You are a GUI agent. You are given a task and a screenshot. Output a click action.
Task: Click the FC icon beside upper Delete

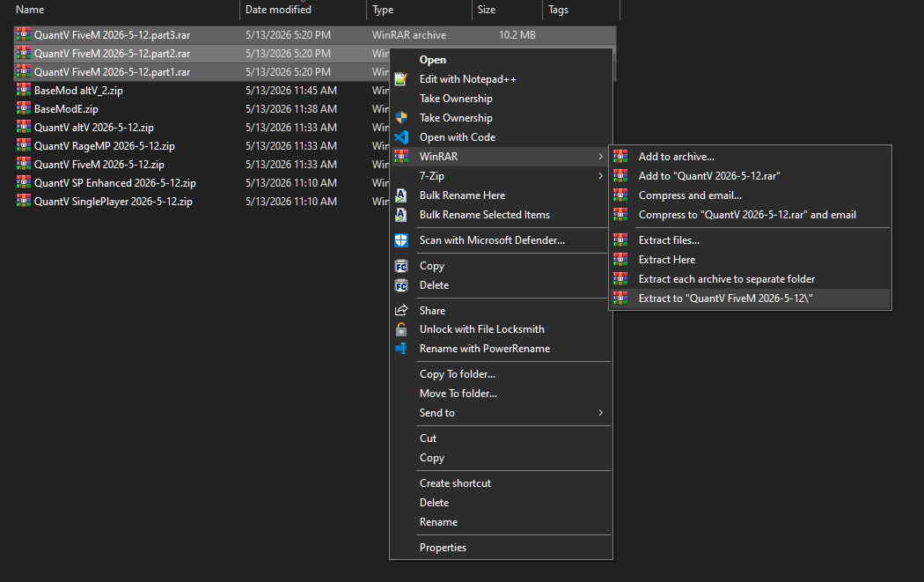(x=400, y=285)
